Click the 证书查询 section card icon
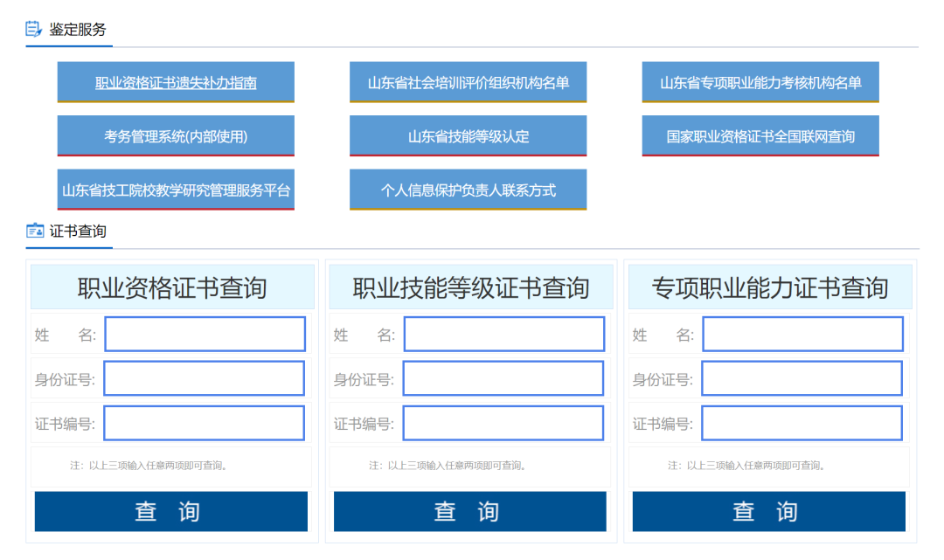The width and height of the screenshot is (944, 560). pyautogui.click(x=35, y=231)
